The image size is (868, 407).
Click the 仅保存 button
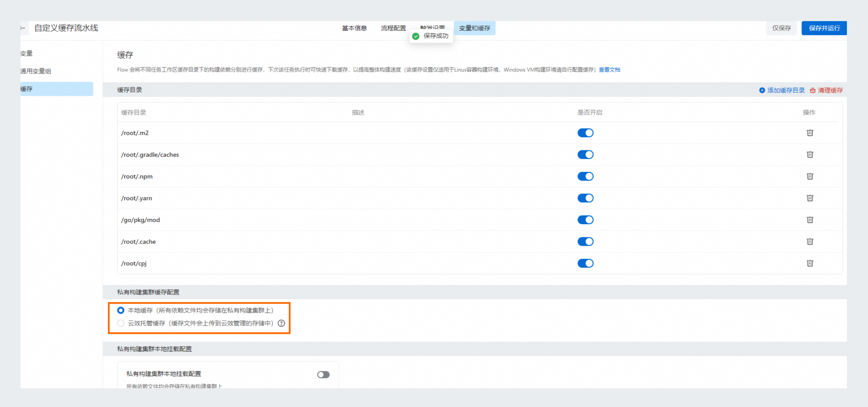click(x=782, y=28)
